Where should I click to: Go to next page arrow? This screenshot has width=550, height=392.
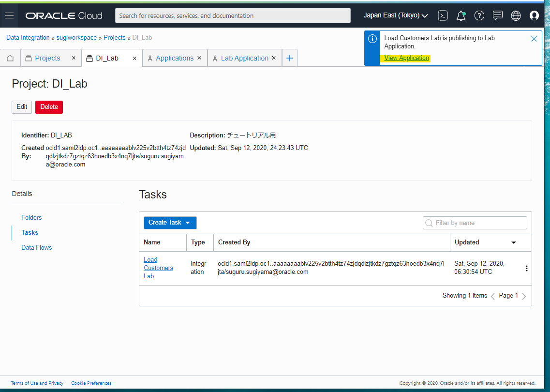(524, 296)
